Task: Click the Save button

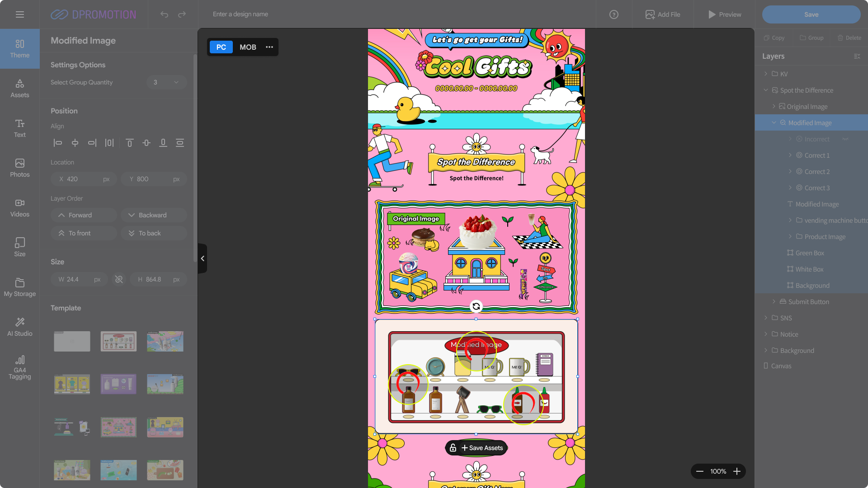Action: click(811, 14)
